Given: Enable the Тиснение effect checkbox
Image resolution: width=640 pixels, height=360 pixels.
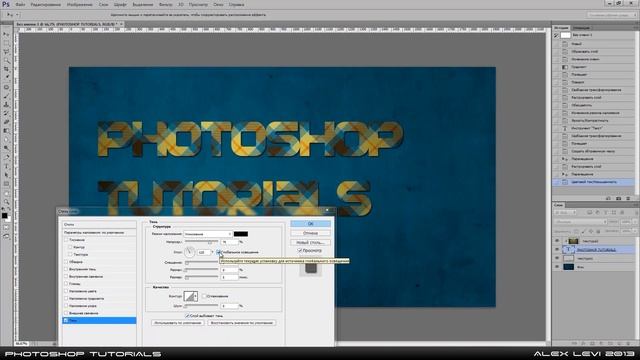Looking at the screenshot, I should pos(66,240).
